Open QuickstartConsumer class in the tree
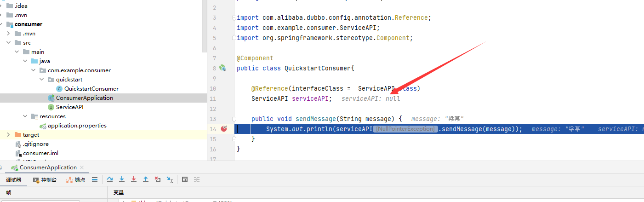This screenshot has width=644, height=202. [91, 89]
